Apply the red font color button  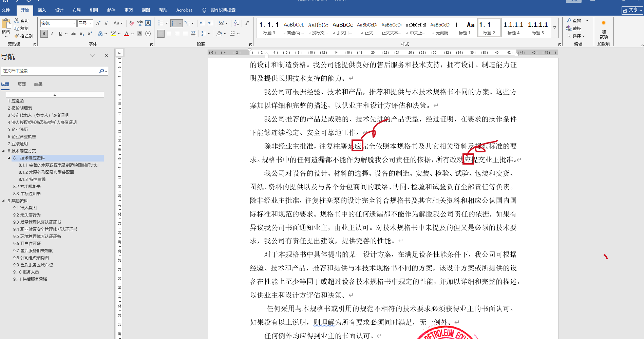pos(127,34)
